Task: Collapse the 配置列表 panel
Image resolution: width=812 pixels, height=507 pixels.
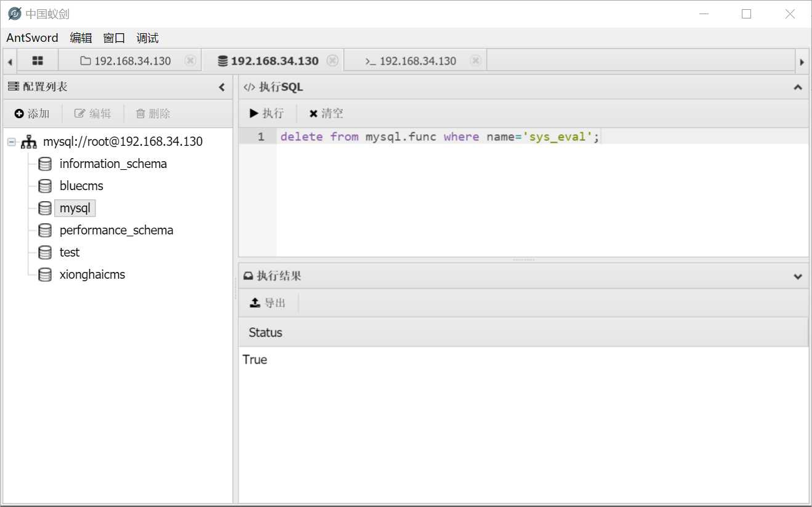Action: pyautogui.click(x=222, y=87)
